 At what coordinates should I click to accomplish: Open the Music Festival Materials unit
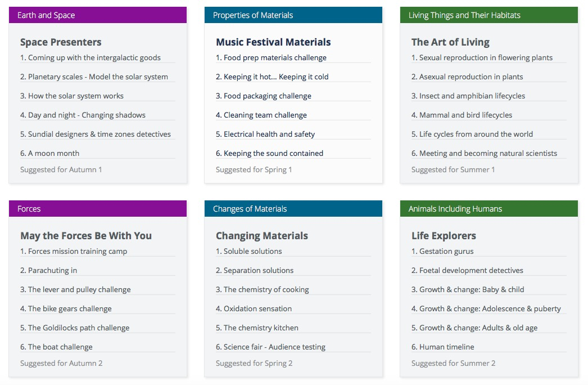[x=273, y=42]
